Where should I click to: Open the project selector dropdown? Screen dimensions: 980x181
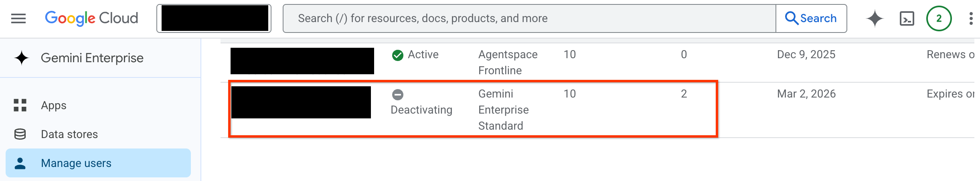214,18
